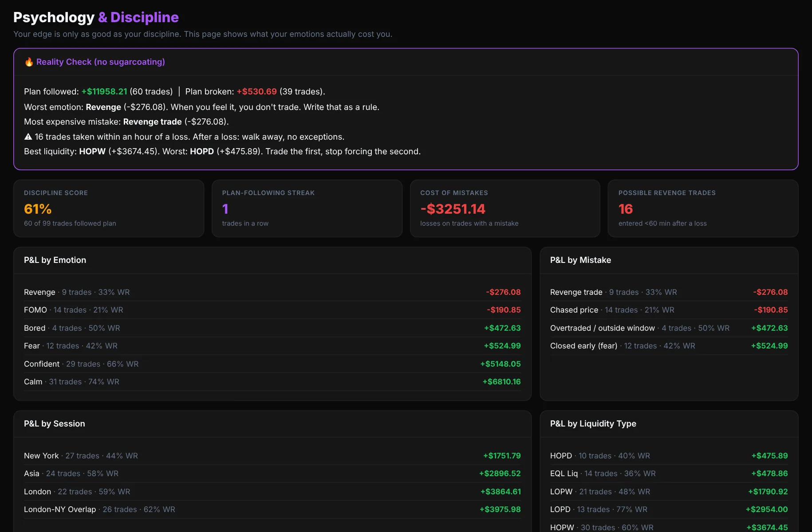The height and width of the screenshot is (532, 812).
Task: Select the Fear 12 trades emotion row
Action: (272, 346)
